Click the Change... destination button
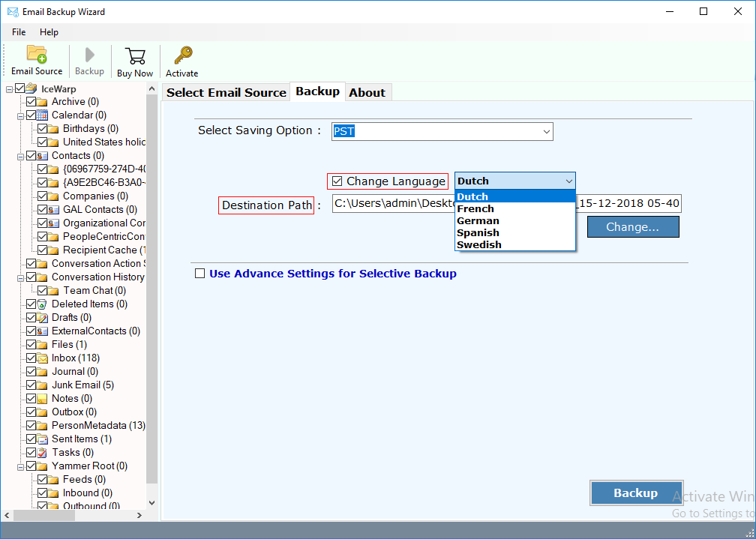The width and height of the screenshot is (756, 539). (x=633, y=226)
